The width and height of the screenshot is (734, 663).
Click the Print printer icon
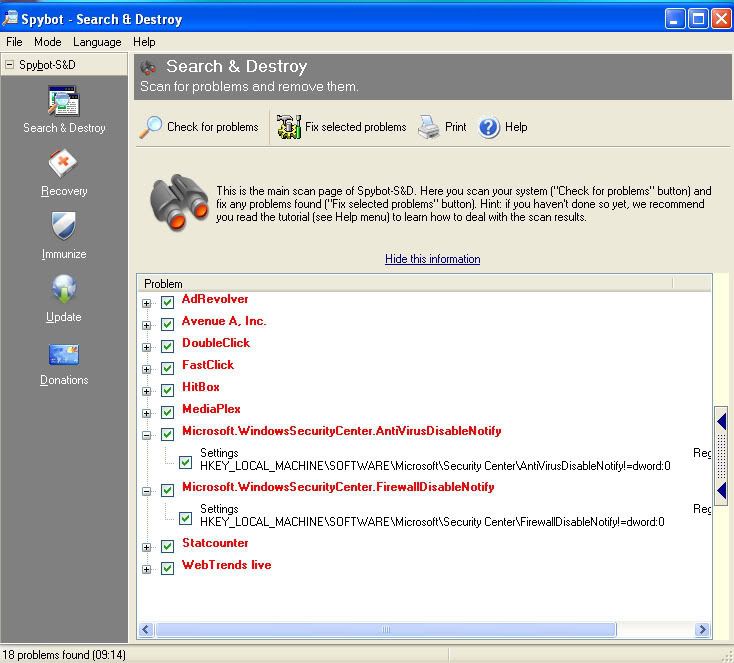[x=428, y=127]
